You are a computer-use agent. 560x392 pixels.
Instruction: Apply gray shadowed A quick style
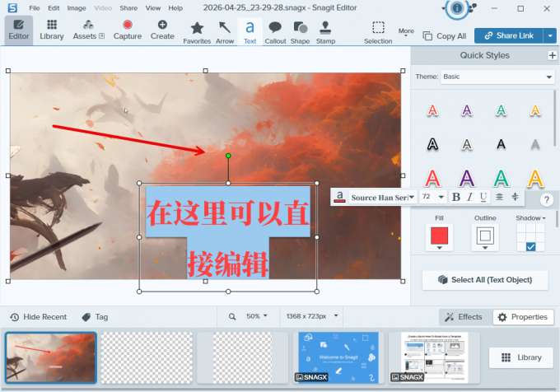coord(535,145)
